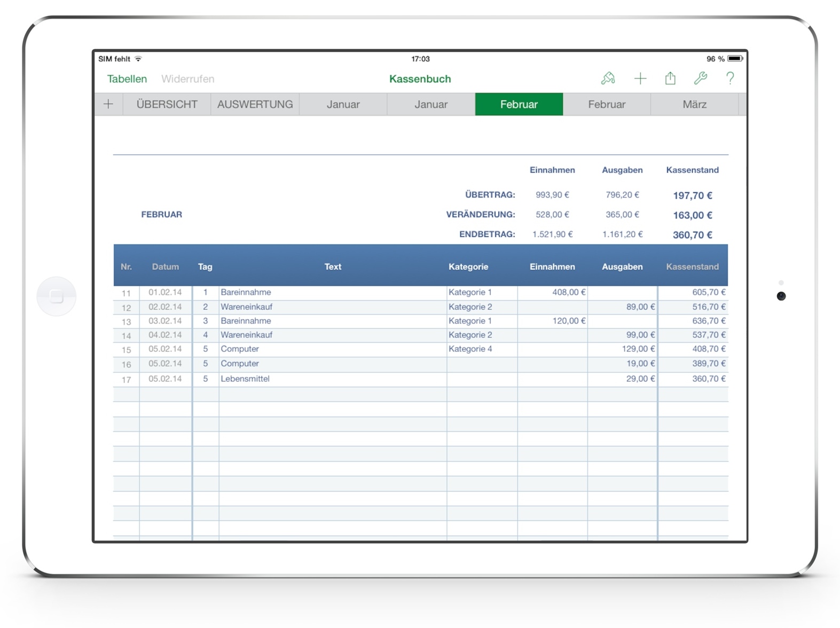
Task: Open the help question mark icon
Action: 730,78
